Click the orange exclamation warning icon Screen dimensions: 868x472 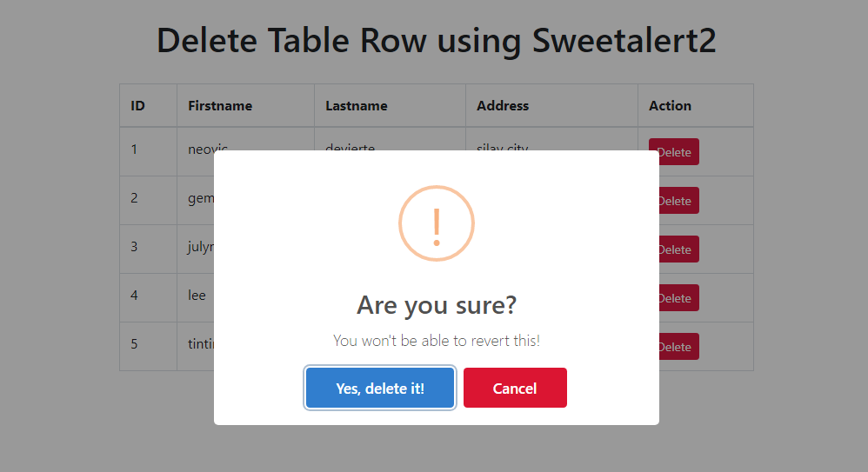click(x=437, y=223)
